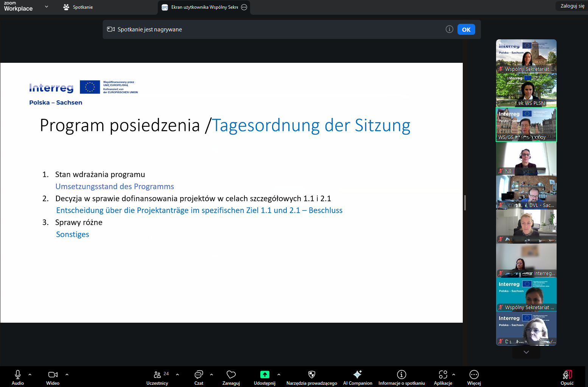Select the highlighted WS/GS participant thumbnail
This screenshot has height=387, width=588.
coord(526,124)
